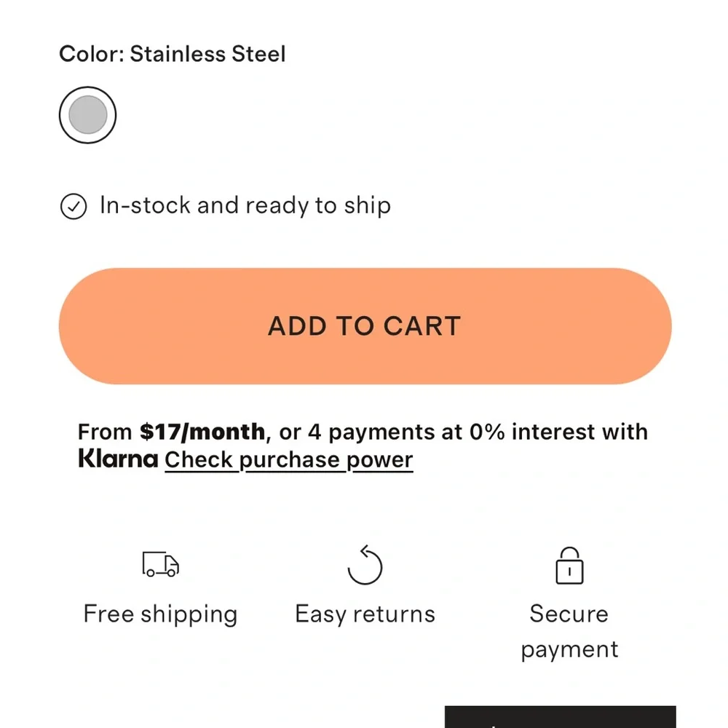Click the "Stainless Steel" color name text
Image resolution: width=728 pixels, height=728 pixels.
click(207, 54)
